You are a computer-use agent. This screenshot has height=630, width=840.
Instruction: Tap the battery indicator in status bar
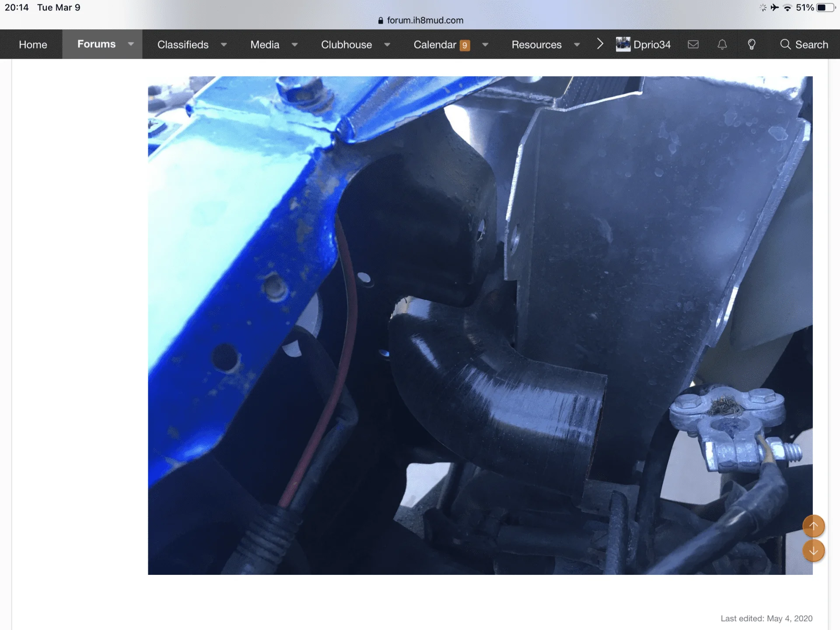[x=826, y=7]
